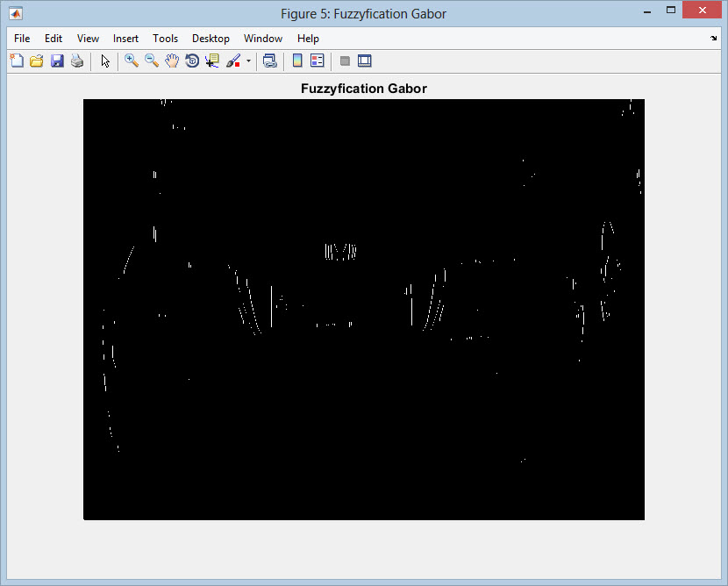Image resolution: width=728 pixels, height=586 pixels.
Task: Activate the Brush/Select Data tool
Action: pyautogui.click(x=233, y=61)
